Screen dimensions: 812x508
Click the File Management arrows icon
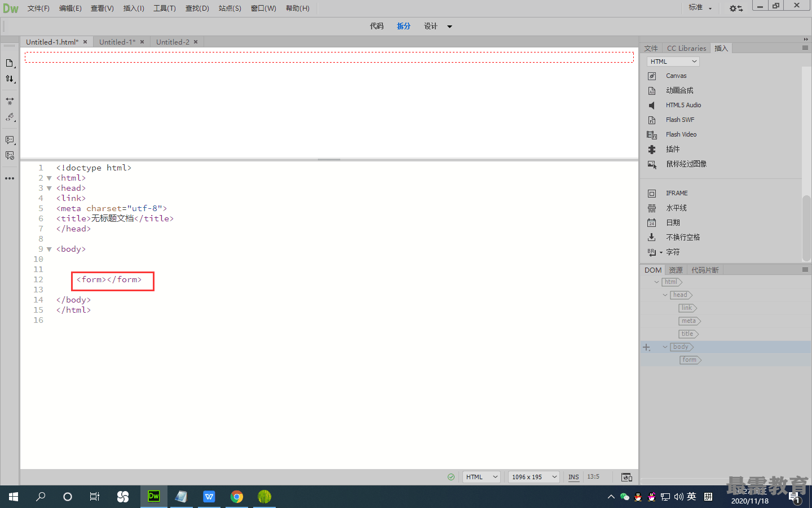(x=10, y=79)
